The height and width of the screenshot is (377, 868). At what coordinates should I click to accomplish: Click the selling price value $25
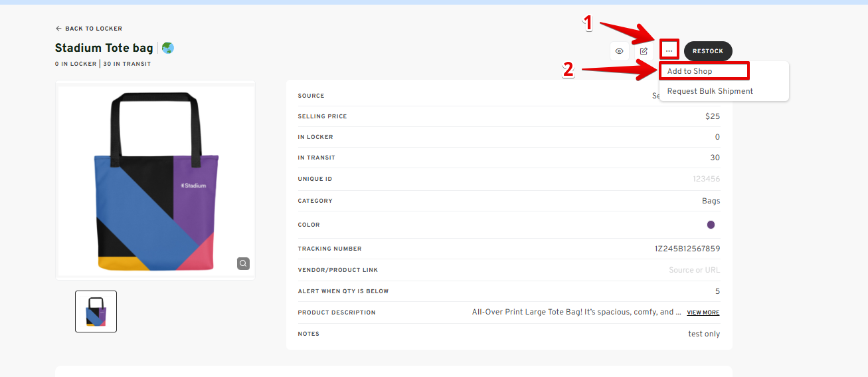tap(713, 116)
